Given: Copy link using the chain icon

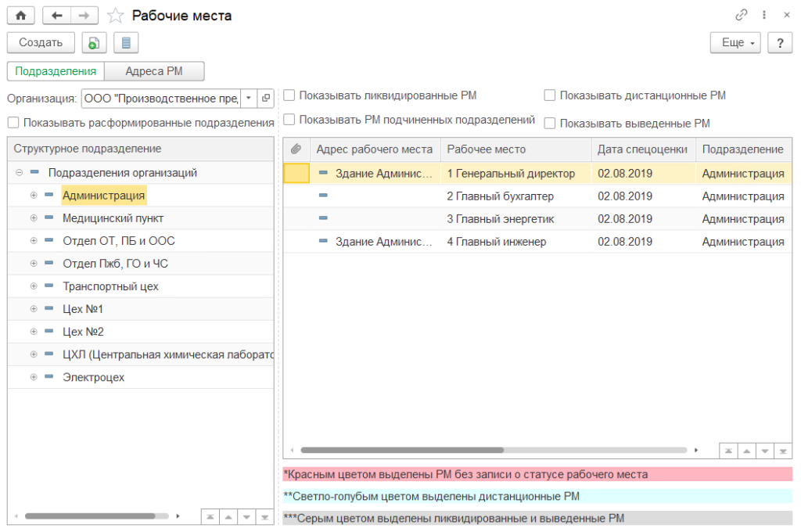Looking at the screenshot, I should (742, 16).
